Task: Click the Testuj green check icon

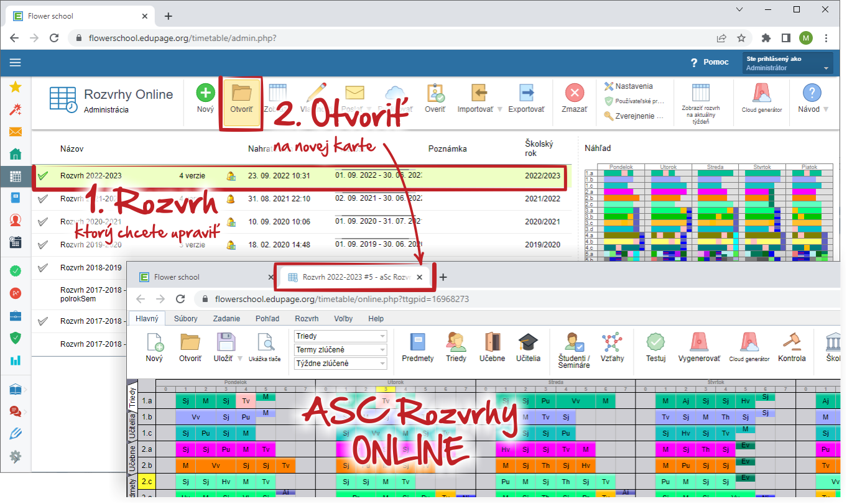Action: pyautogui.click(x=655, y=347)
